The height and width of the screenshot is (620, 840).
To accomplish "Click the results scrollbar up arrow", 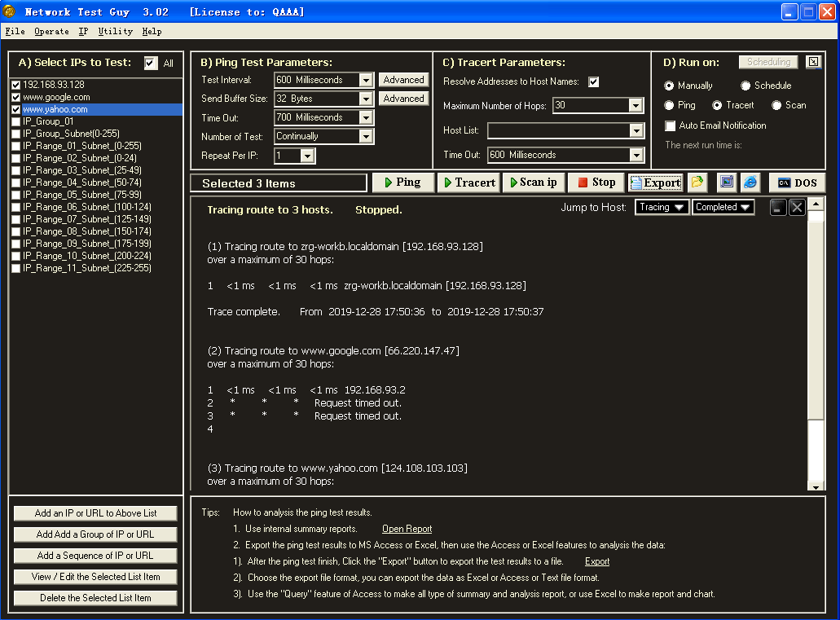I will (816, 204).
